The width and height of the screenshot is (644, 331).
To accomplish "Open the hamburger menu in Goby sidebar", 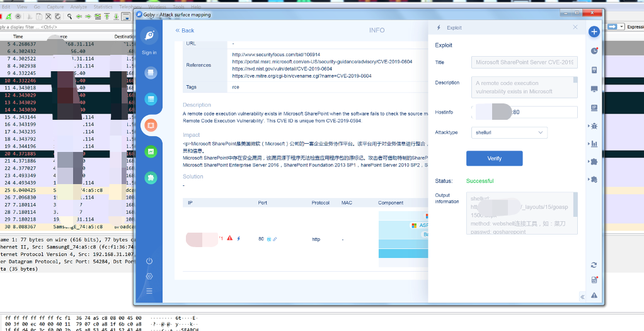I will 149,291.
